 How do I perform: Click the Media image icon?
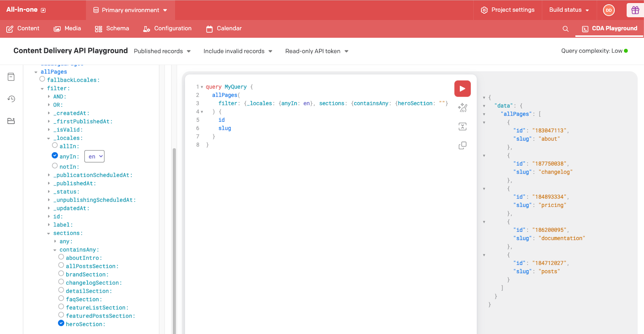57,29
